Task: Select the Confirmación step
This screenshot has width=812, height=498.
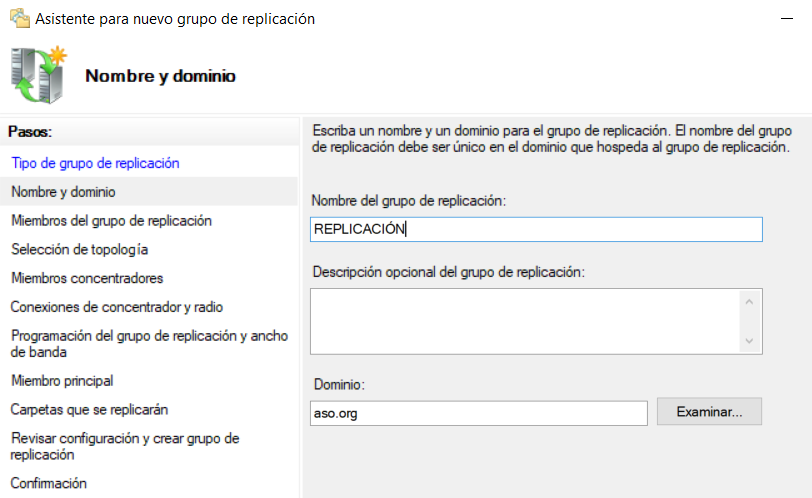Action: click(x=49, y=483)
